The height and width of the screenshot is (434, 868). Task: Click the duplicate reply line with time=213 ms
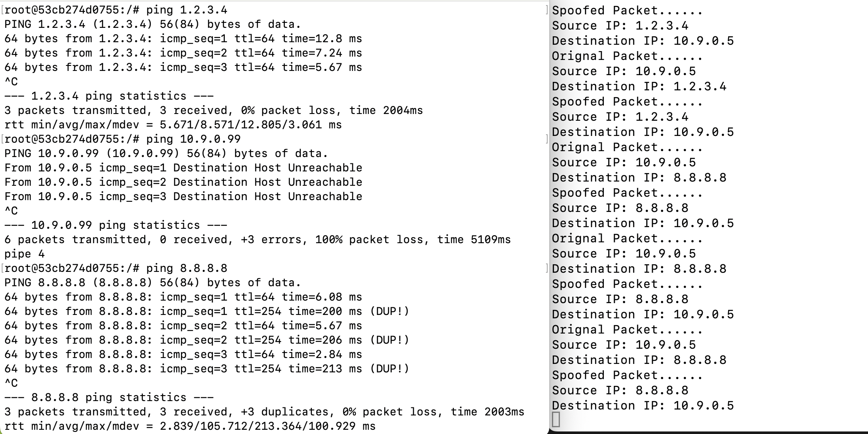(x=207, y=369)
